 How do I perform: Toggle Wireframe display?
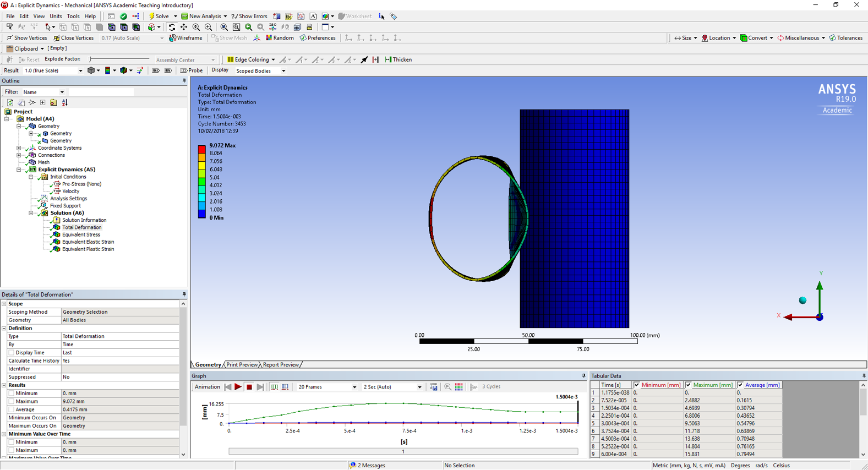click(x=185, y=38)
